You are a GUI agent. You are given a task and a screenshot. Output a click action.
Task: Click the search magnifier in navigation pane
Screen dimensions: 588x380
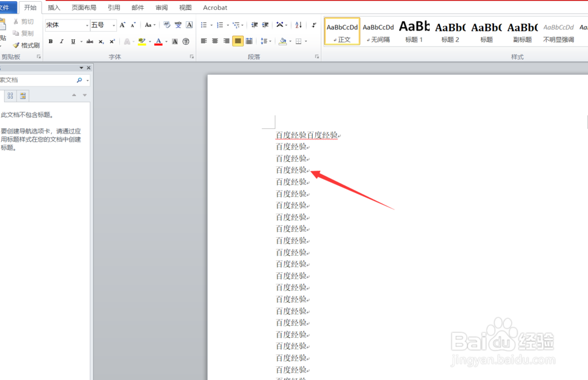point(79,80)
